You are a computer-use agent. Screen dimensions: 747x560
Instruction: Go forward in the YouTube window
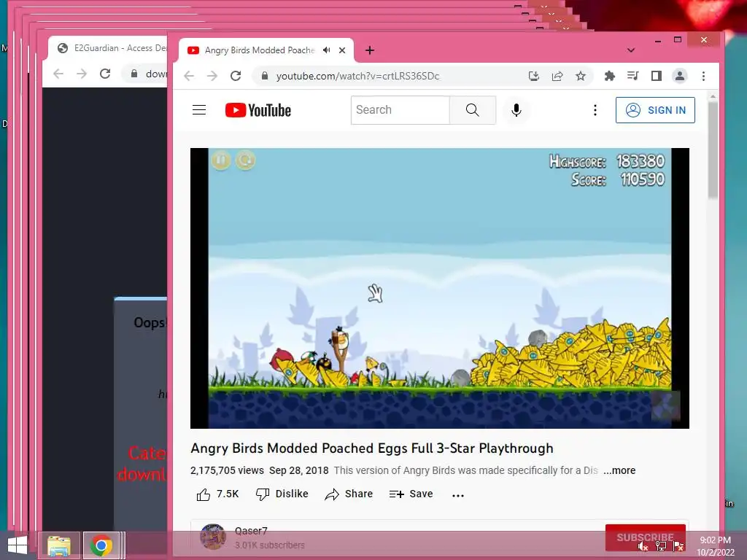pos(212,76)
